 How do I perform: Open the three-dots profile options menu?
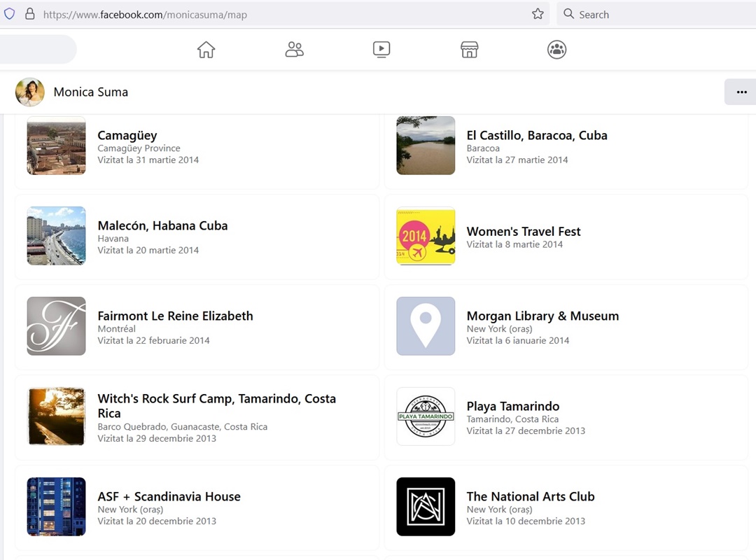(741, 92)
